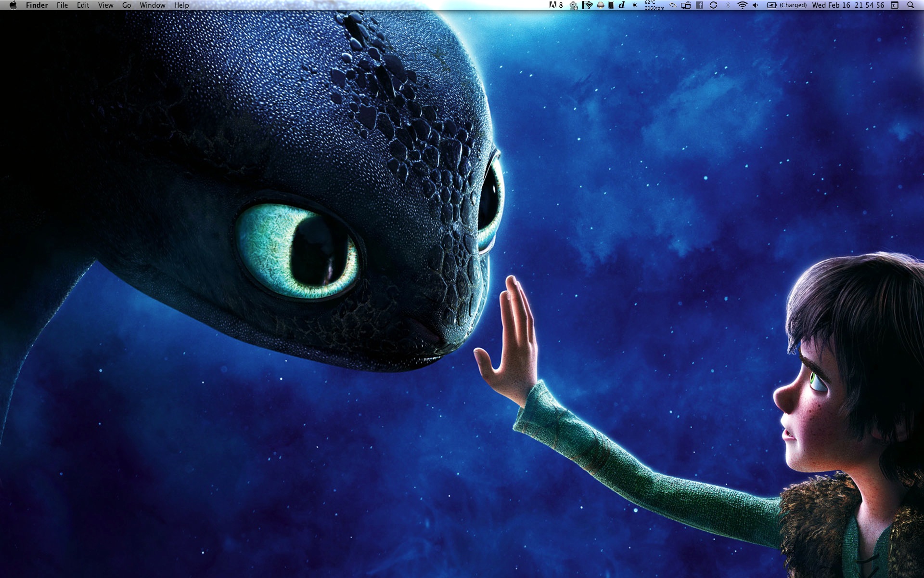Open the italic 'd' menu bar icon

pos(622,5)
